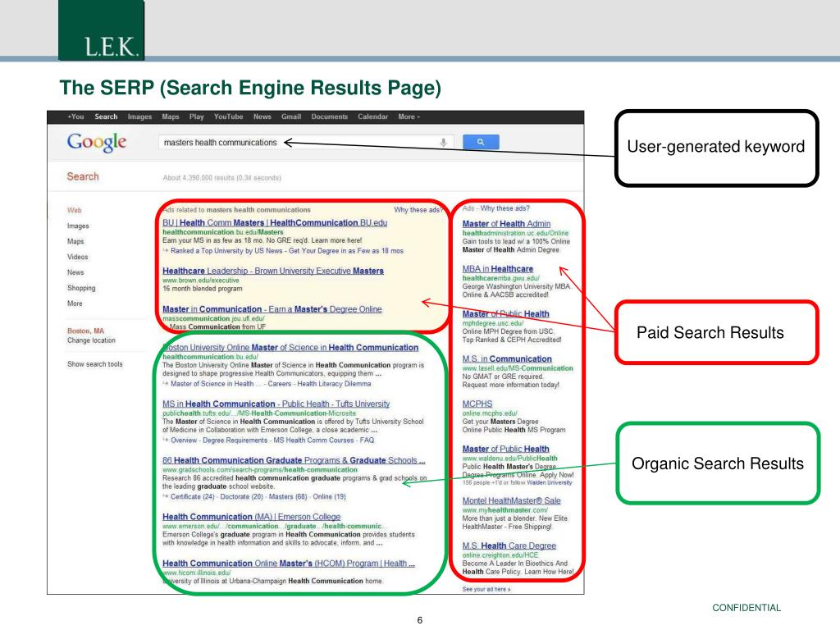Open News in the black top bar
This screenshot has height=630, width=840.
coord(262,116)
